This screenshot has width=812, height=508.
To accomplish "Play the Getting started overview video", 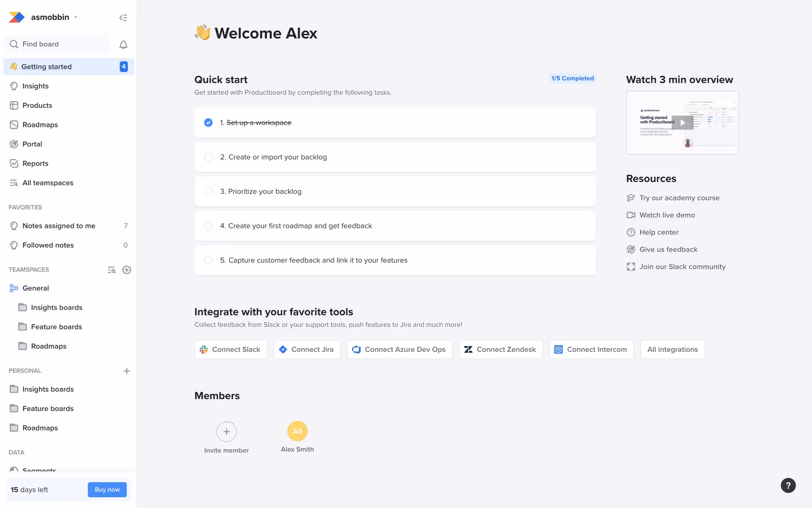I will 682,123.
